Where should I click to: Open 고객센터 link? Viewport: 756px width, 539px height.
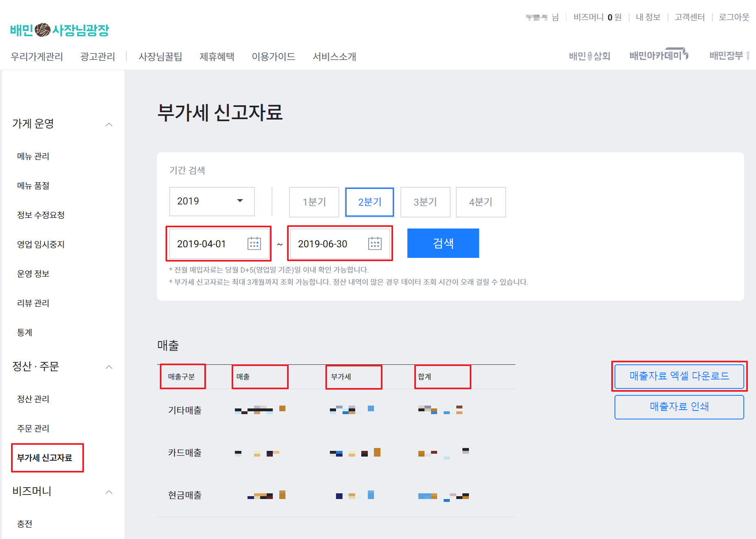point(690,17)
